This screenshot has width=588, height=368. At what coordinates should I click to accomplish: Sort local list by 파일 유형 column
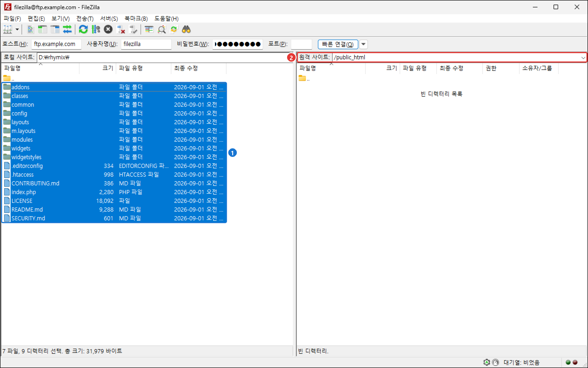click(x=144, y=68)
